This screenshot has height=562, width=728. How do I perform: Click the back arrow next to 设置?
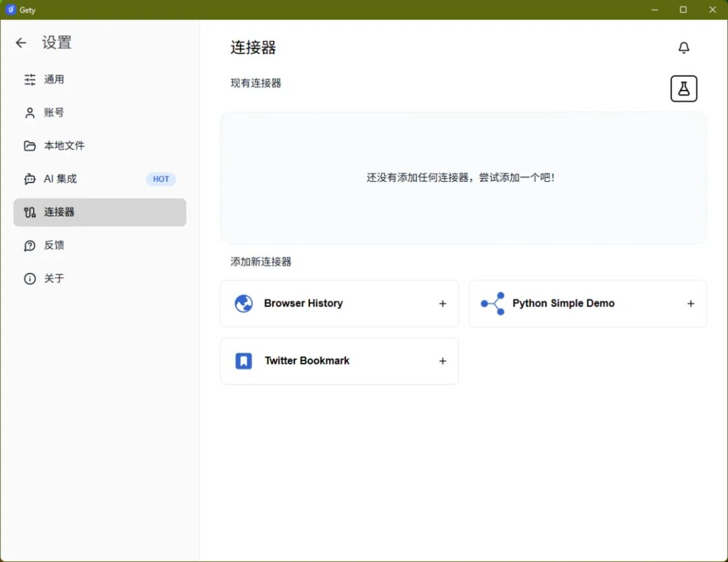[x=21, y=43]
